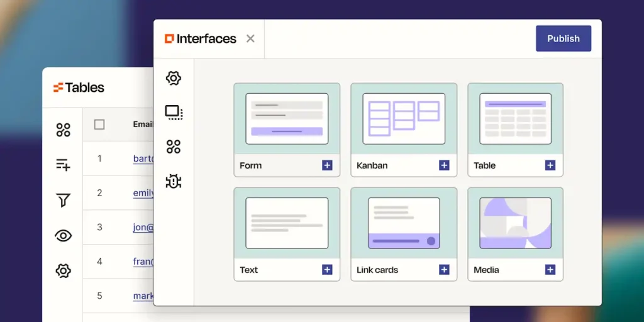Add a Form component with plus button
The image size is (644, 322).
pyautogui.click(x=327, y=165)
